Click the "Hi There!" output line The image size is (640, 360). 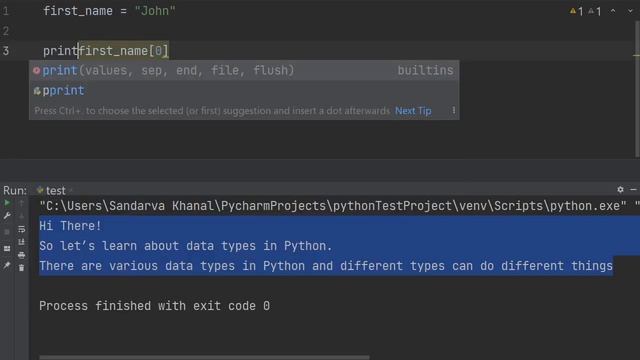pyautogui.click(x=70, y=226)
